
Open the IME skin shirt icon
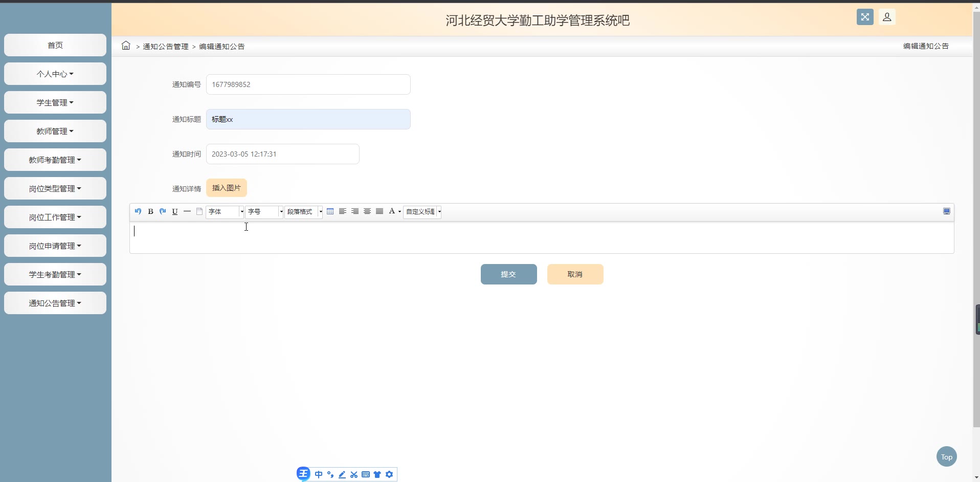pos(377,474)
